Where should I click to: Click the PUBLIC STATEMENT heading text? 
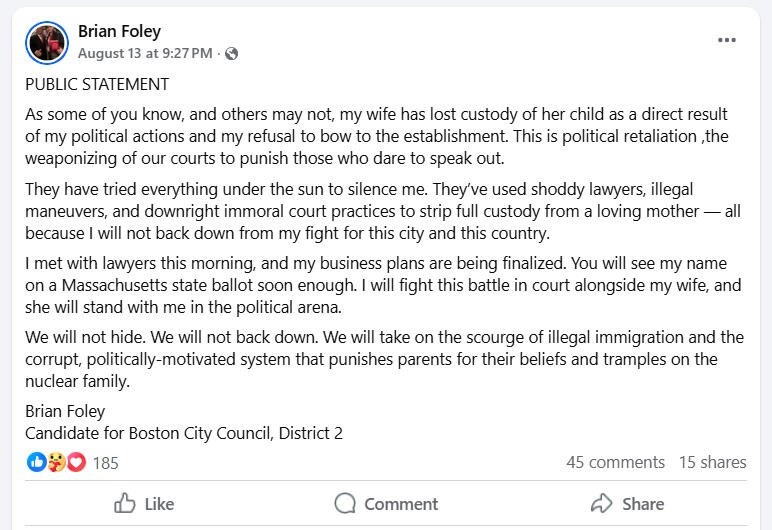97,85
